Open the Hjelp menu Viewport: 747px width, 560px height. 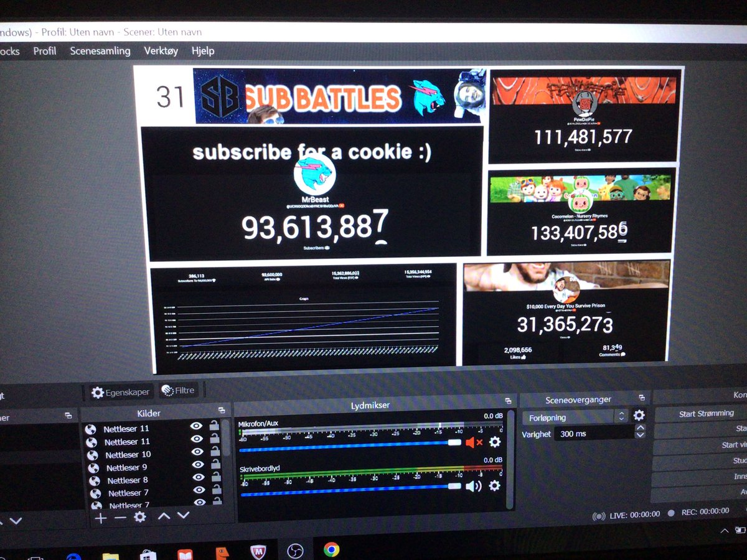pos(203,51)
